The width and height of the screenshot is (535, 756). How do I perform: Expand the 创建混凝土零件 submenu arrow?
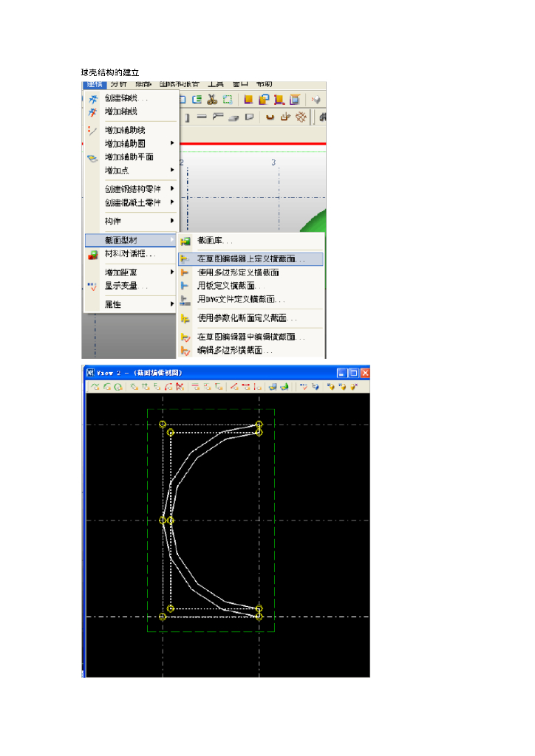tap(172, 202)
